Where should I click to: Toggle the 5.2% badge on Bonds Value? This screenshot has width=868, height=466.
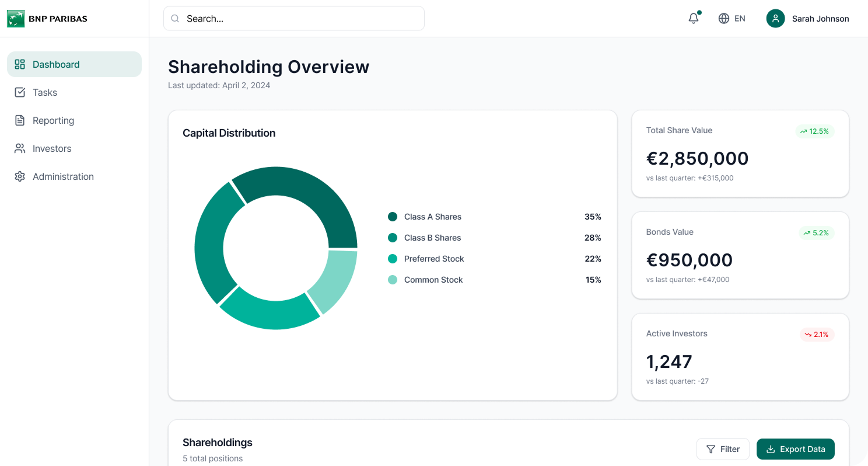tap(816, 233)
